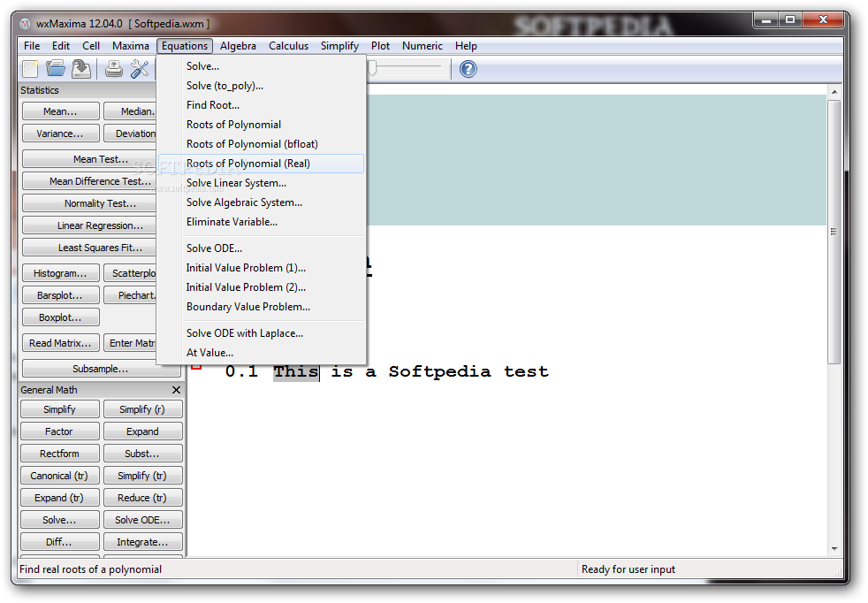Click the Normality Test... button
Viewport: 868px width, 603px height.
click(x=89, y=203)
